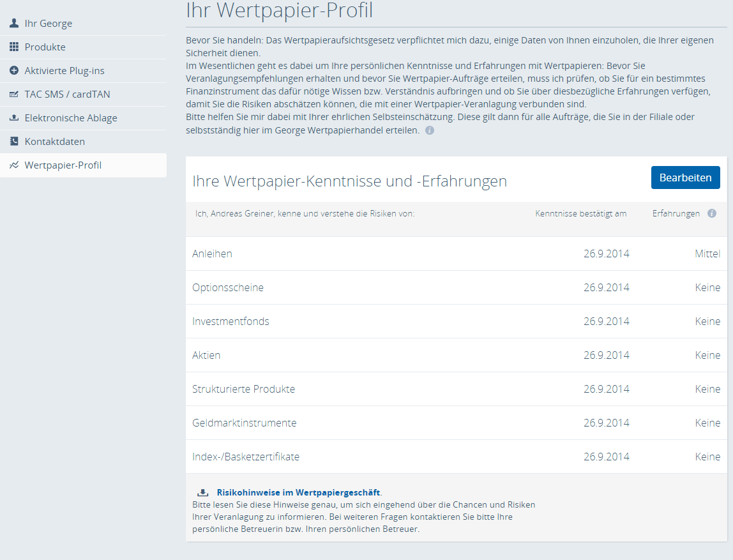The height and width of the screenshot is (560, 733).
Task: Click the chart icon beside Wertpapier-Profil
Action: [14, 165]
